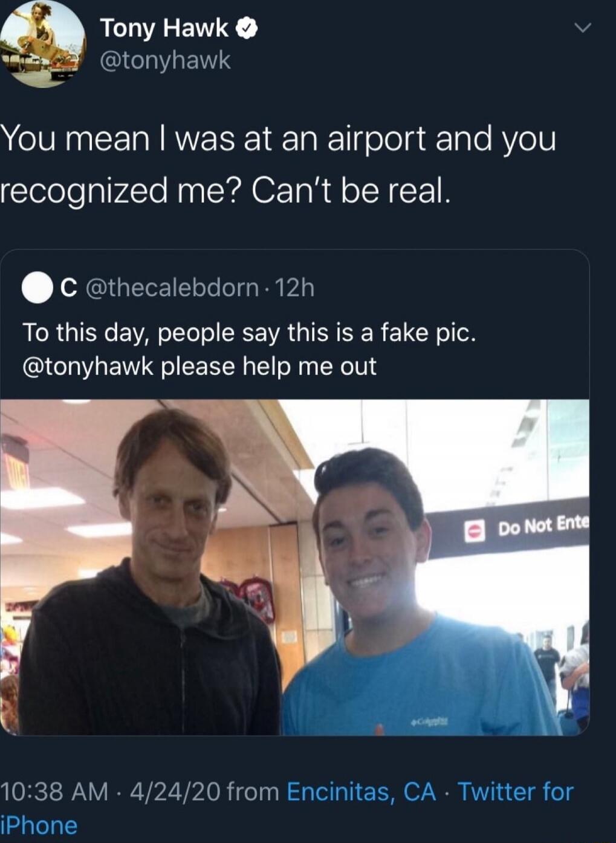
Task: Click the verified badge next to Tony Hawk
Action: point(248,28)
